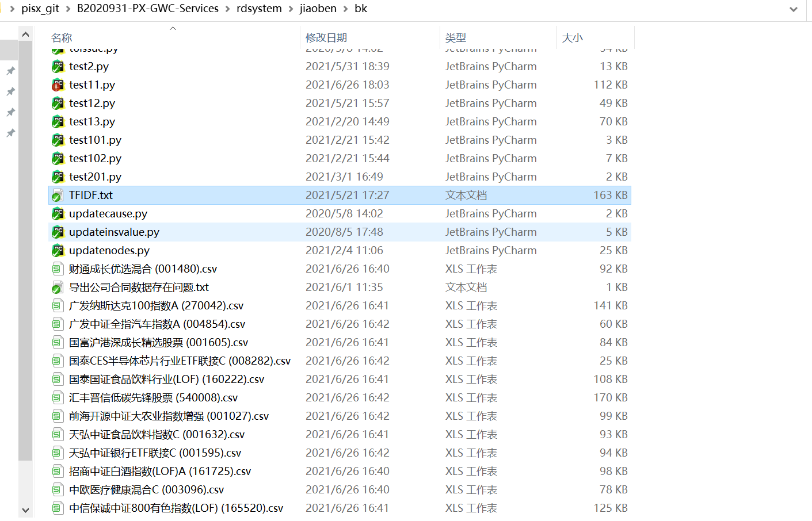
Task: Click the 国泰CES半导体芯片 csv icon
Action: (58, 361)
